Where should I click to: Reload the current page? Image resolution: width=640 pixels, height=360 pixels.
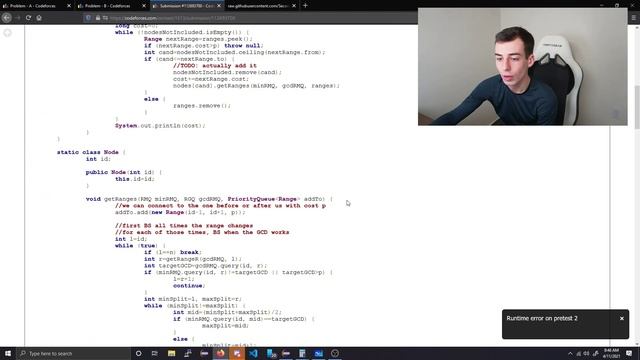[x=28, y=18]
